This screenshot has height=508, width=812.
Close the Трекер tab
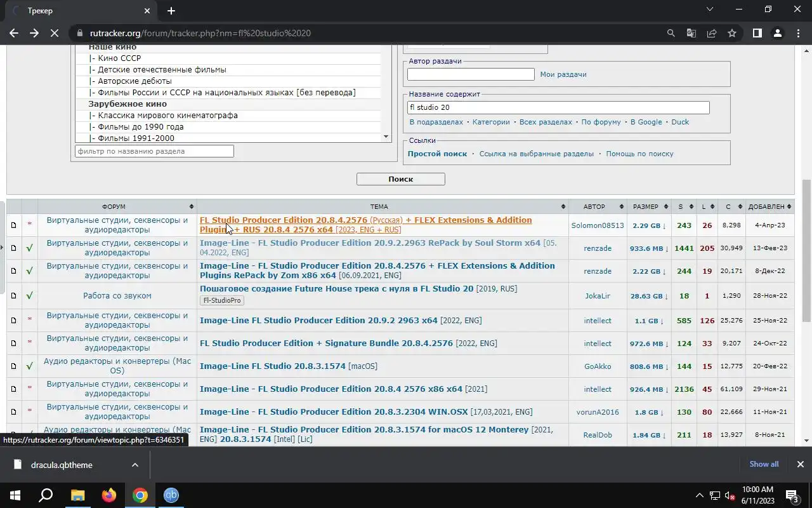pos(147,11)
